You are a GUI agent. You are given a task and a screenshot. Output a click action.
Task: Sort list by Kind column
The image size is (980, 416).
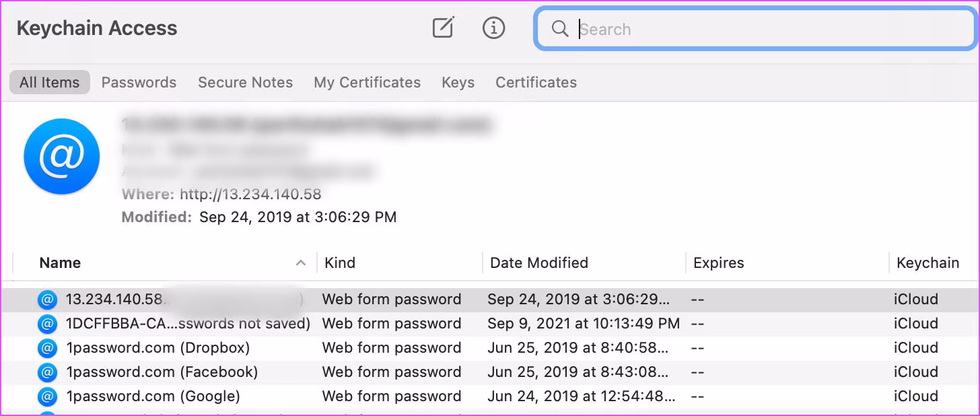[339, 263]
